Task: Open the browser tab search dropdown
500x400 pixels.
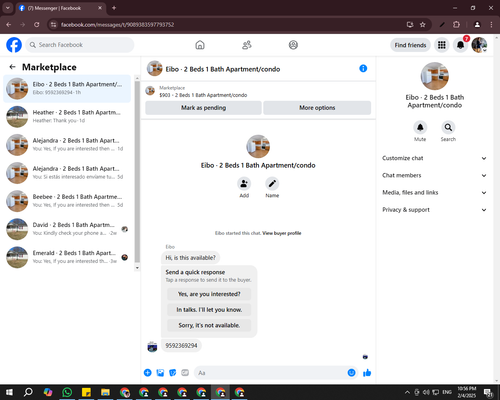Action: point(7,8)
